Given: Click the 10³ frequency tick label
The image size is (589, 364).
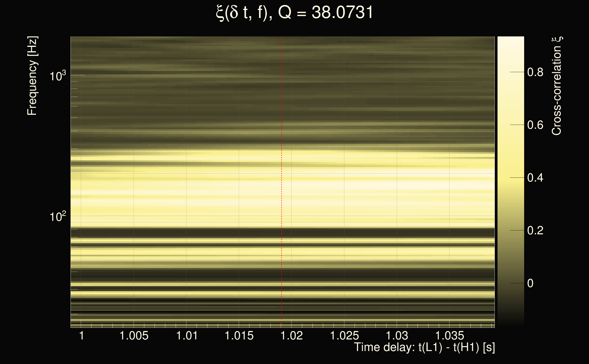Looking at the screenshot, I should (58, 76).
